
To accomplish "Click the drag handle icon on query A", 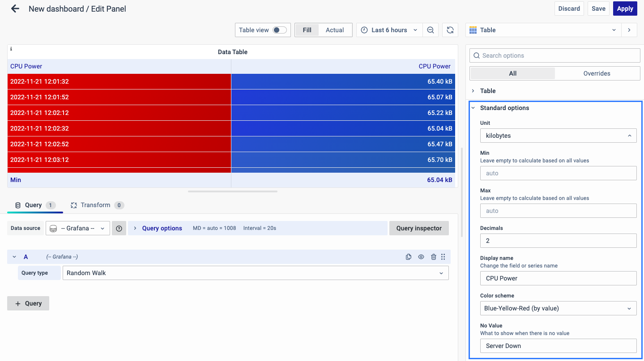I will tap(443, 257).
